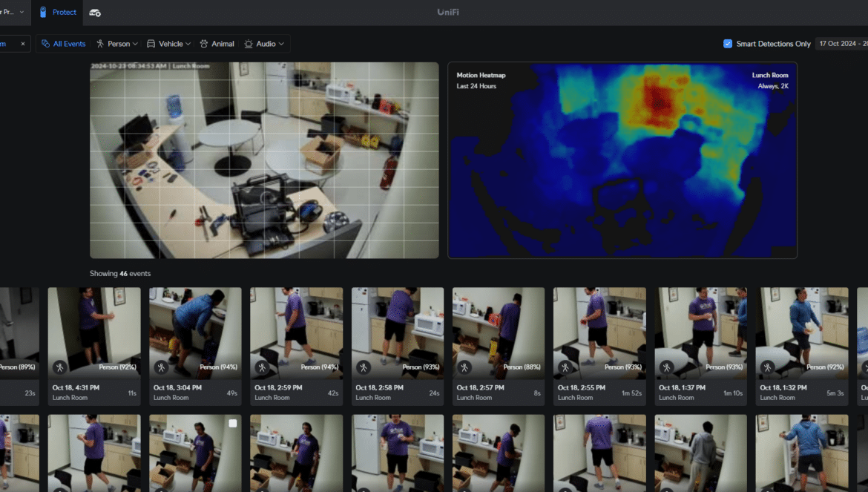Click the "24s" duration on the 2:58 PM event
The height and width of the screenshot is (492, 868).
pos(434,393)
